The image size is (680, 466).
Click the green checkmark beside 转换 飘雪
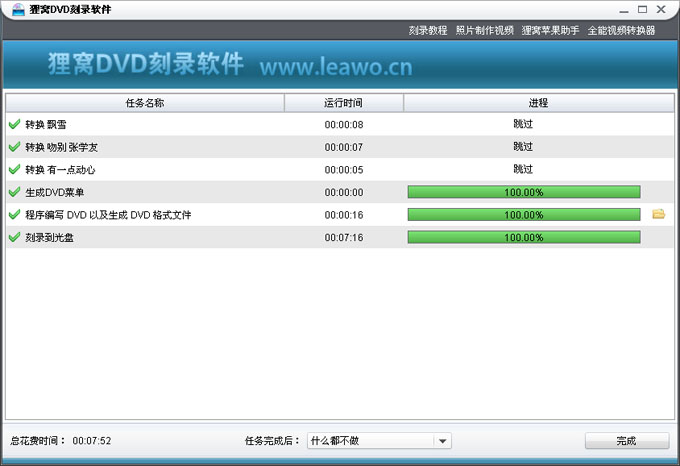14,124
